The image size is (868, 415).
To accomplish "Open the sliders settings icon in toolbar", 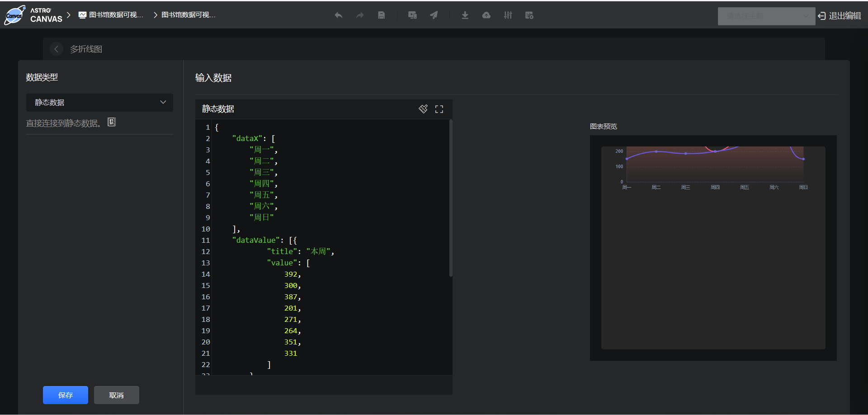I will click(508, 15).
